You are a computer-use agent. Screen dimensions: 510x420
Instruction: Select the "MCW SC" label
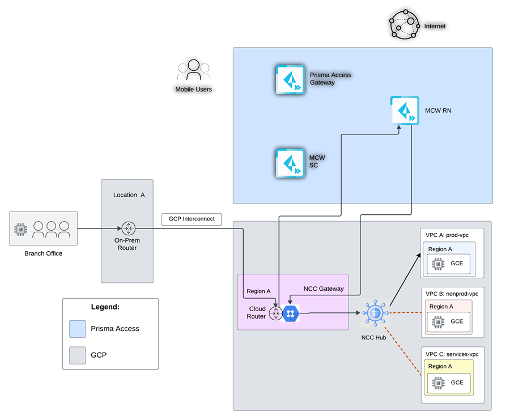point(317,162)
